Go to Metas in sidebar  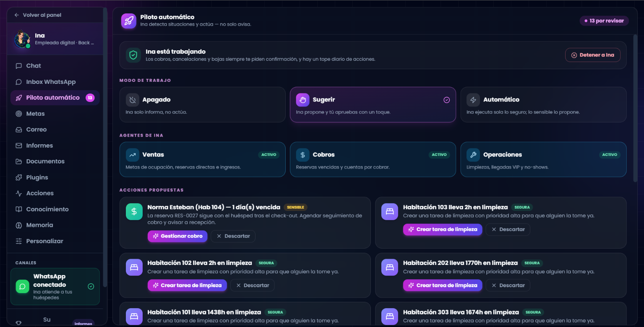coord(55,114)
